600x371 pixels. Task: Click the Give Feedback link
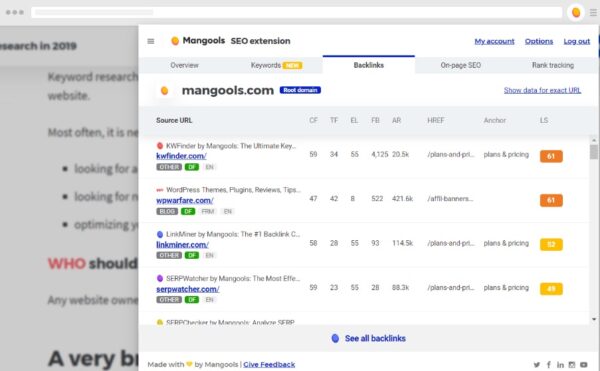point(269,364)
